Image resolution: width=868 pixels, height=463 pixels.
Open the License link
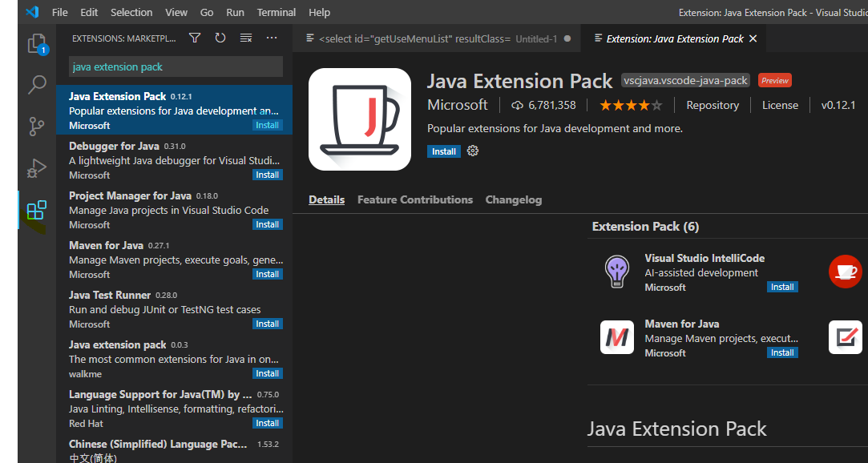pos(780,105)
